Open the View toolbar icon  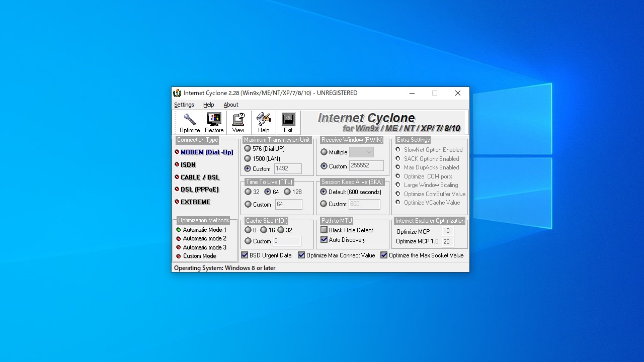(238, 120)
